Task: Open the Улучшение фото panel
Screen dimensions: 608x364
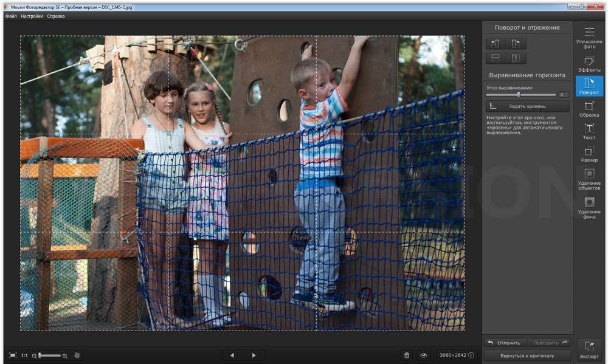Action: coord(589,37)
